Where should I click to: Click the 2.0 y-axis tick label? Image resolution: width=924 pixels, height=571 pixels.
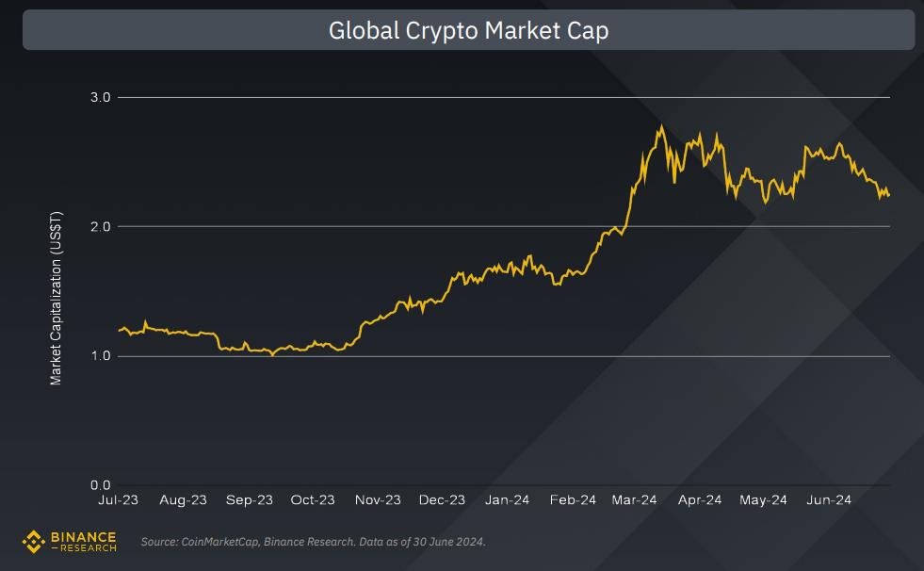click(x=99, y=227)
